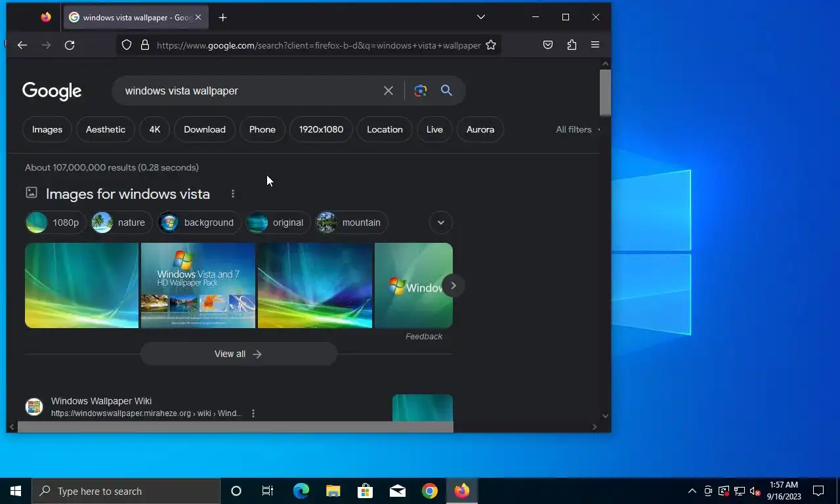Click Type here to search taskbar box

pos(126,491)
